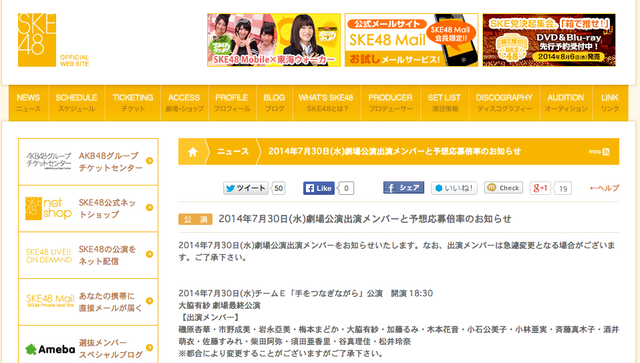The width and height of the screenshot is (640, 363).
Task: Open the WHAT'S SKE48 menu item
Action: pos(327,103)
